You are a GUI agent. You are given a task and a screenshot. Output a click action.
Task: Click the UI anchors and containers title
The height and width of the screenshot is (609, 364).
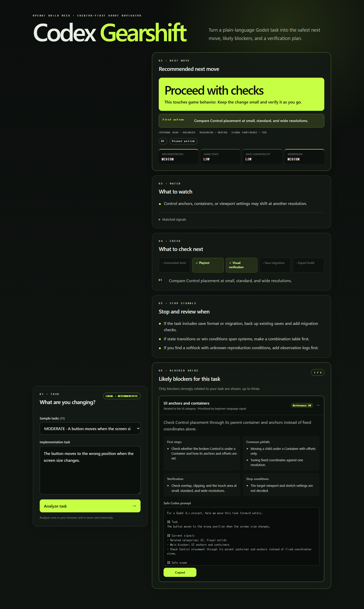(187, 403)
